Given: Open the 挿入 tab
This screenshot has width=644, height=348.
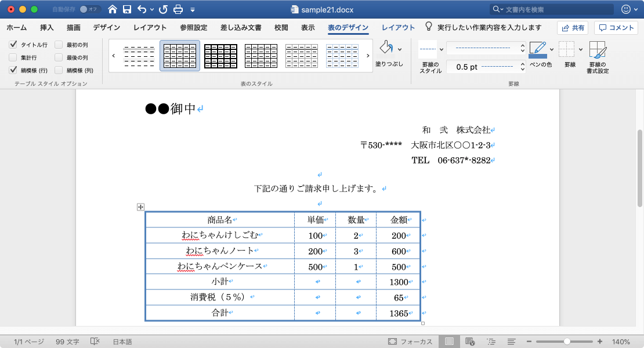Looking at the screenshot, I should point(46,27).
